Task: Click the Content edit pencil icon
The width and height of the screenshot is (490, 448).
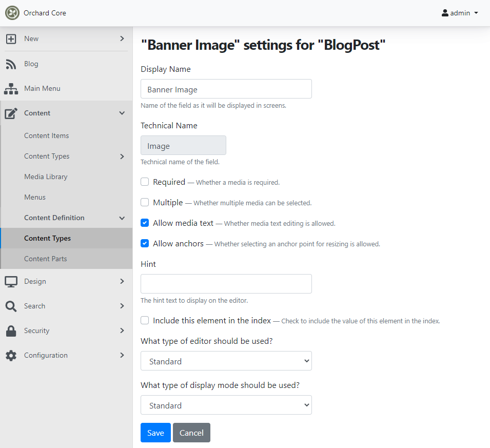Action: point(11,113)
